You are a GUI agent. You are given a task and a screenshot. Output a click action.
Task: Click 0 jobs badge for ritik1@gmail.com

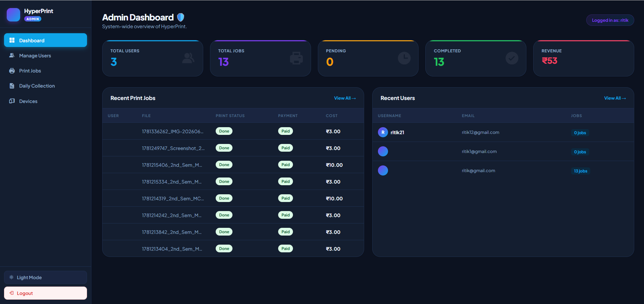point(580,152)
